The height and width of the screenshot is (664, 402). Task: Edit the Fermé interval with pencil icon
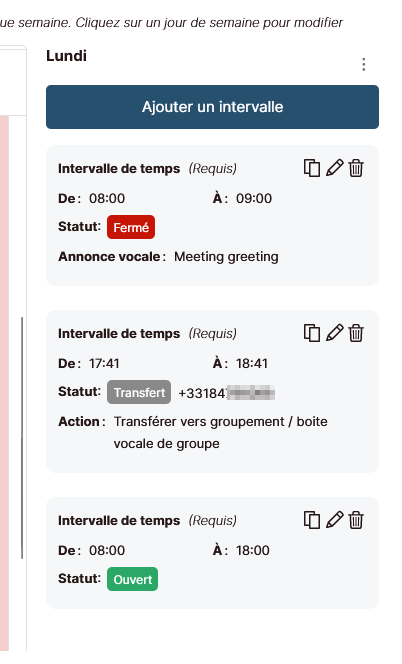(334, 168)
